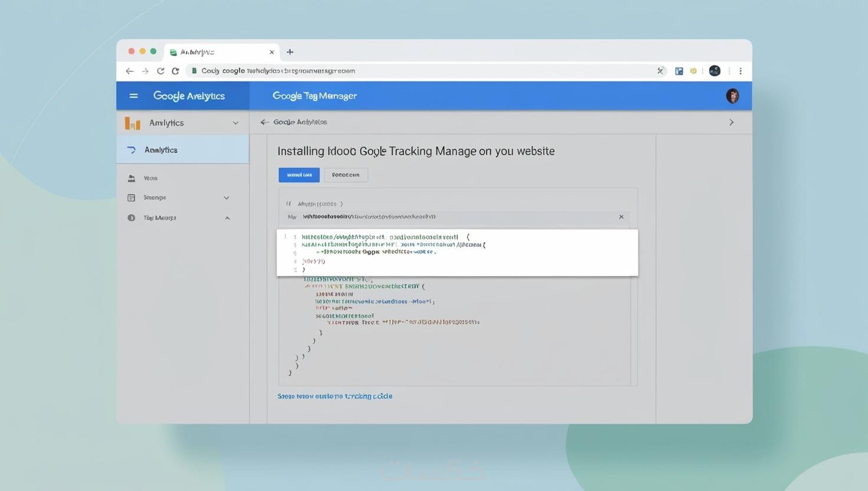The image size is (868, 491).
Task: Open the browser three-dot menu
Action: 741,71
